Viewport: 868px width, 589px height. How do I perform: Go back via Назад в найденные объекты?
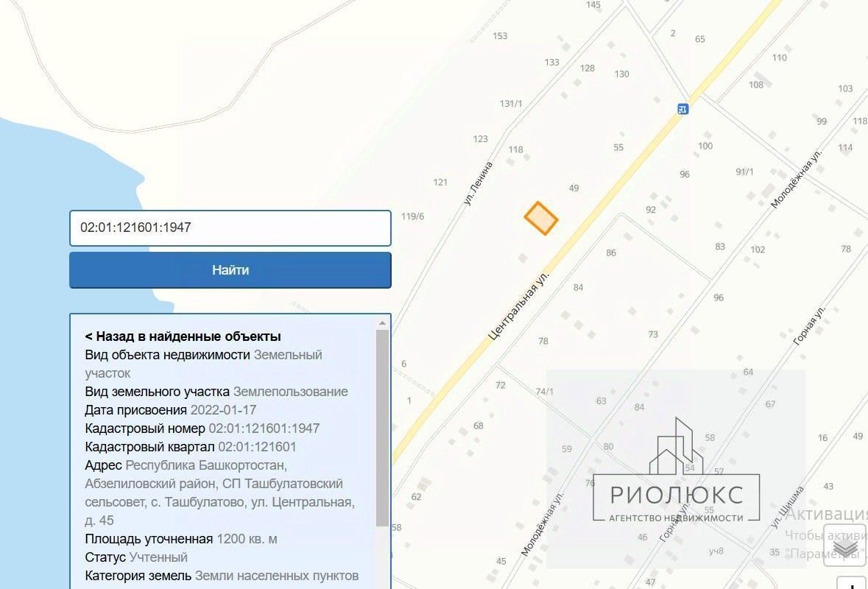coord(183,336)
